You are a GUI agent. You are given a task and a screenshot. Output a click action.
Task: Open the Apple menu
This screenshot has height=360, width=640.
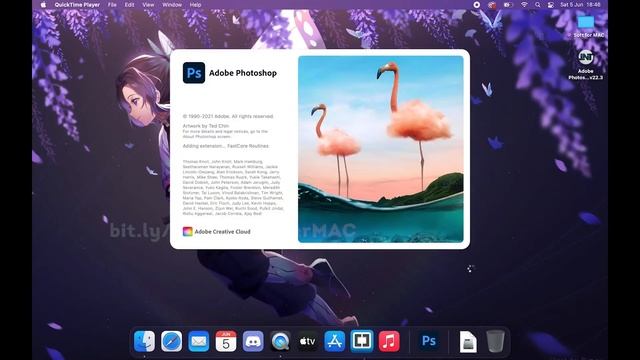tap(43, 5)
